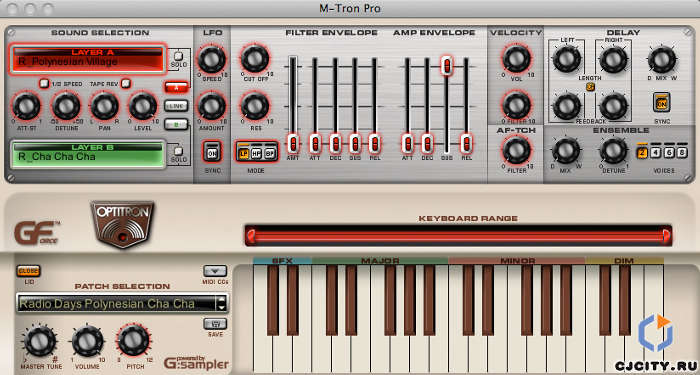Toggle the Delay Sync ON switch

pos(662,102)
